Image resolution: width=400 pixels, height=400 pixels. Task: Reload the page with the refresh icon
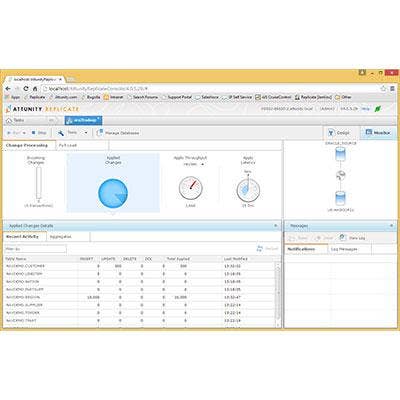(x=26, y=89)
